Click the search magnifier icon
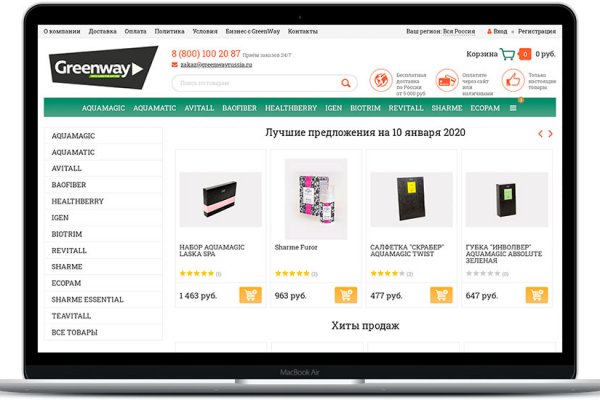600x400 pixels. [346, 83]
